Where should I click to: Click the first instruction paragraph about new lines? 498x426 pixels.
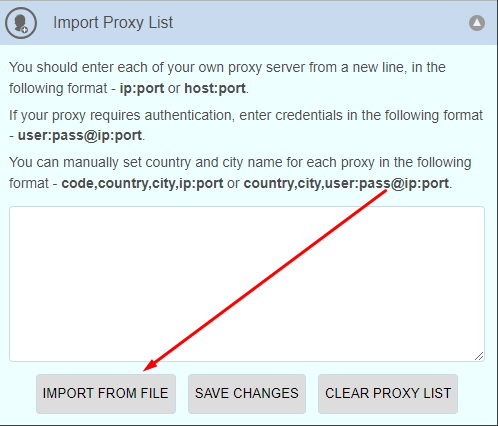click(227, 78)
